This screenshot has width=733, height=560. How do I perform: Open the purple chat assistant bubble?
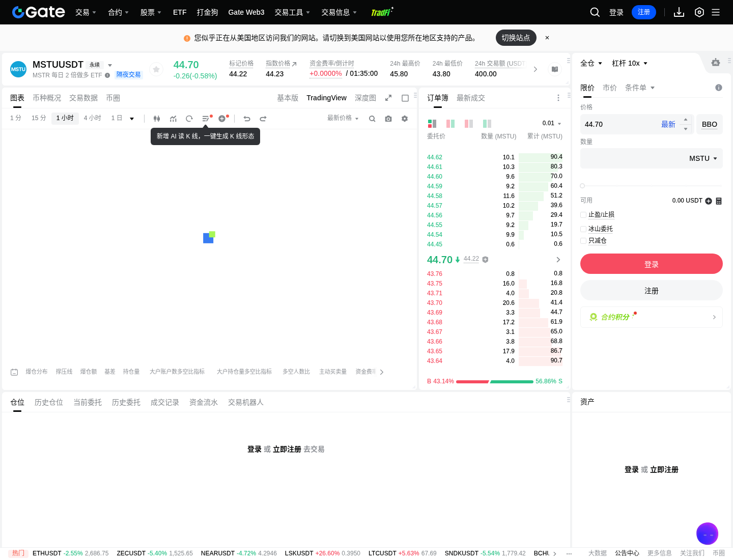pyautogui.click(x=708, y=534)
